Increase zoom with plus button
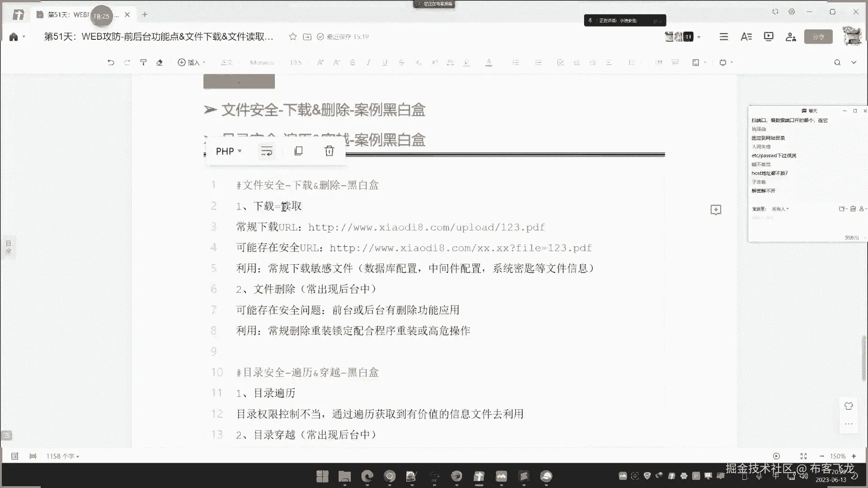 [854, 456]
